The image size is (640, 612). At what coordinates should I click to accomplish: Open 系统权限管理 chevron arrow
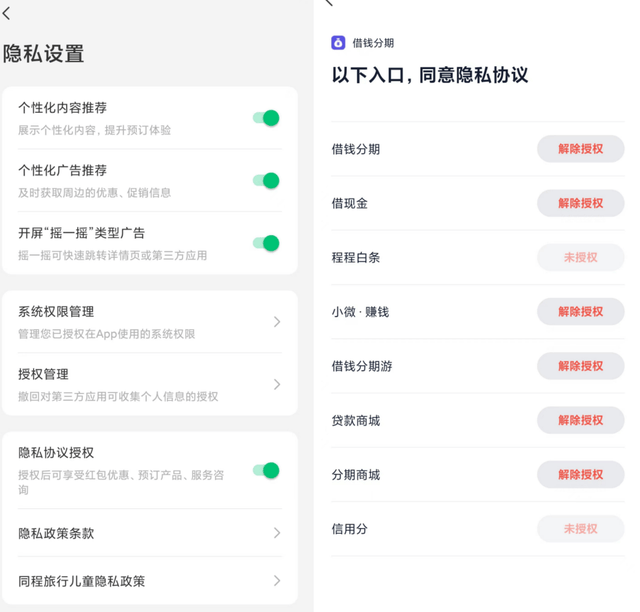click(277, 322)
